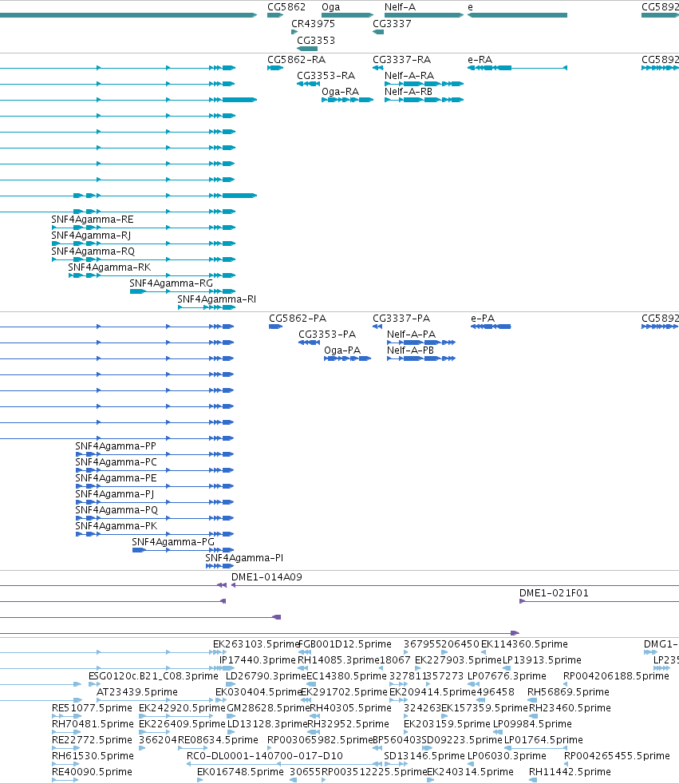
Task: Open the LP13913.5prime EST label
Action: click(542, 660)
